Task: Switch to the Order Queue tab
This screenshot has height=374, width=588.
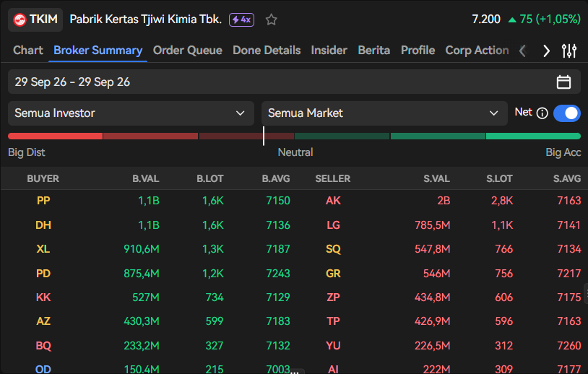Action: (x=188, y=51)
